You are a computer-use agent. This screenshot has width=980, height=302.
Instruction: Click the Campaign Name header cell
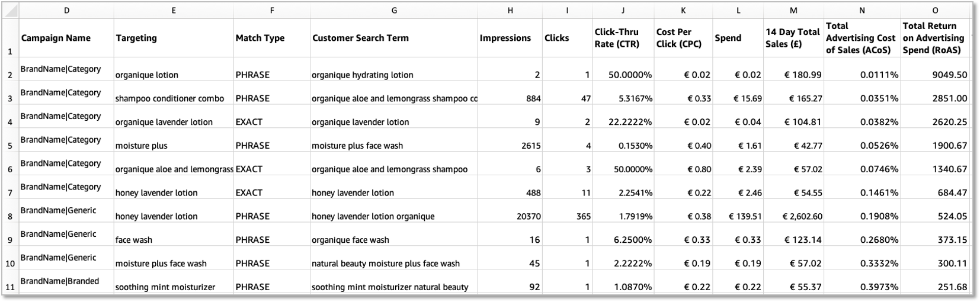point(56,38)
